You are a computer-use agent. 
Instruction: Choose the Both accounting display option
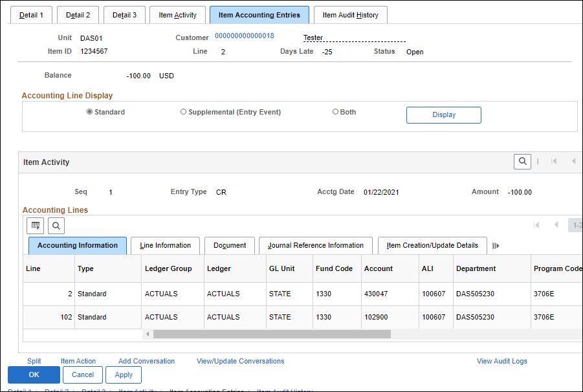click(335, 111)
